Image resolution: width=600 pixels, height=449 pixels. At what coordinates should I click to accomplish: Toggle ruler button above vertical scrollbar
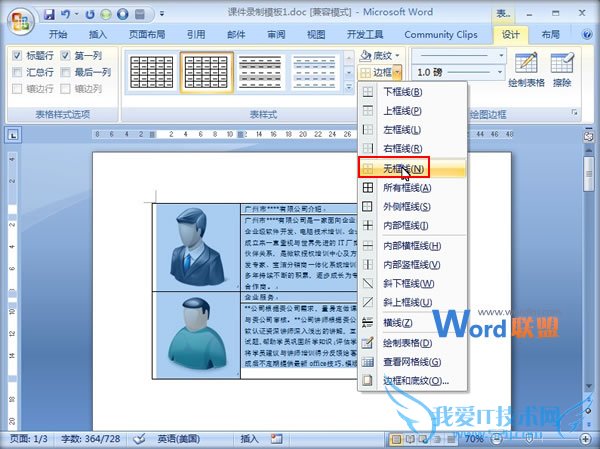pyautogui.click(x=589, y=137)
